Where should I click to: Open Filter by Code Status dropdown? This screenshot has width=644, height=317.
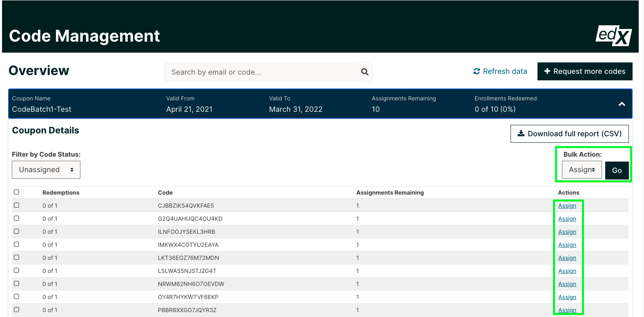tap(46, 170)
